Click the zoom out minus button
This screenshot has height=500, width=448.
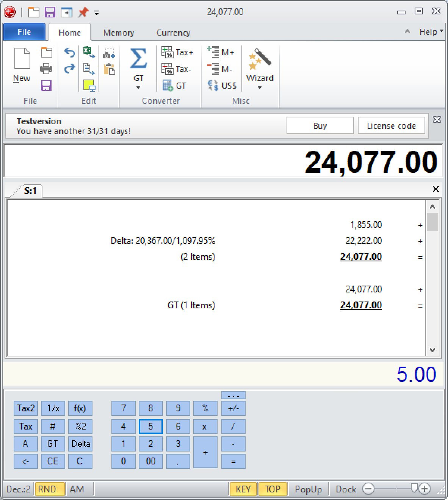(368, 489)
